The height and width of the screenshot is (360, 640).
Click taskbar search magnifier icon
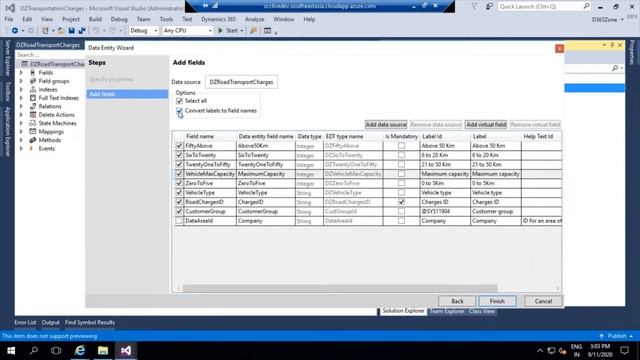tap(34, 351)
